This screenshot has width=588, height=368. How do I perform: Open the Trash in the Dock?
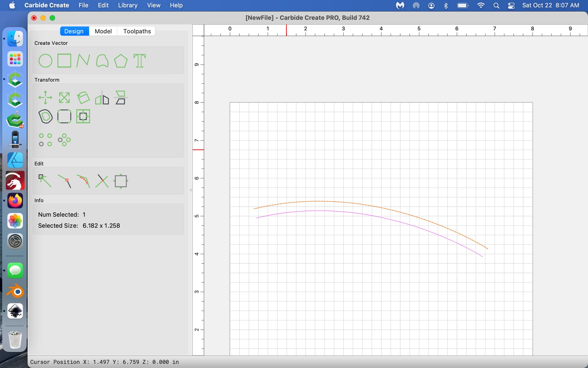point(15,340)
